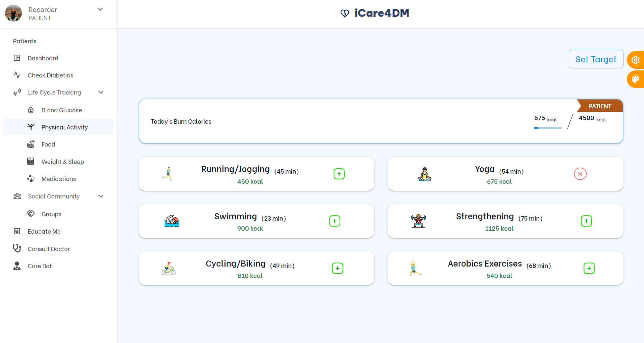Open the Consult Doctor link
This screenshot has width=644, height=343.
click(49, 249)
